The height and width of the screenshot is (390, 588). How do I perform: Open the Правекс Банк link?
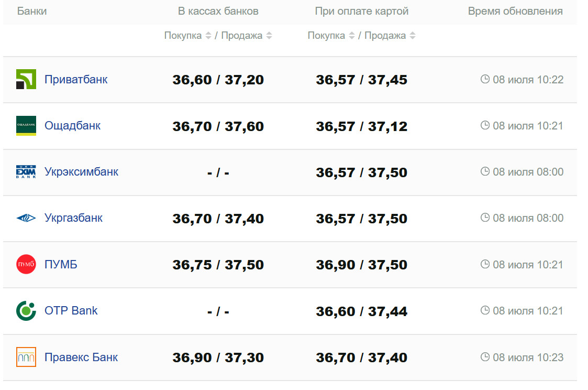(x=81, y=357)
